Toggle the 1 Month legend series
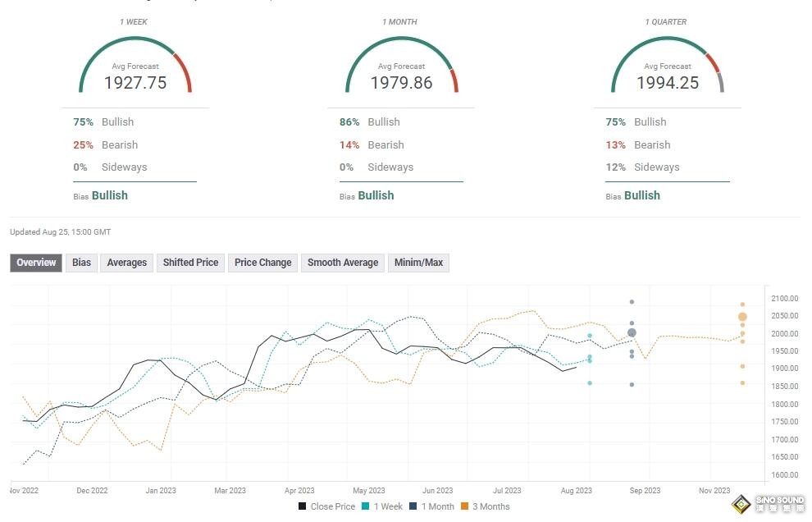 [x=434, y=506]
